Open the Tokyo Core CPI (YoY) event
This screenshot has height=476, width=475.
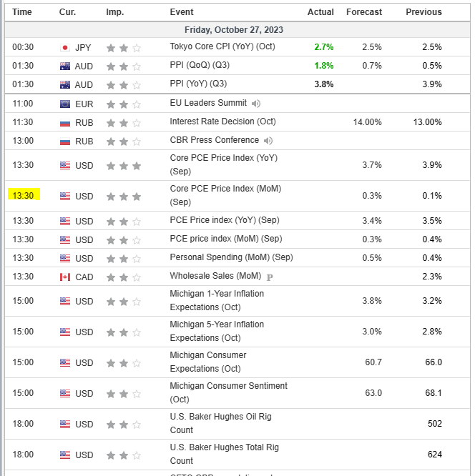click(222, 46)
